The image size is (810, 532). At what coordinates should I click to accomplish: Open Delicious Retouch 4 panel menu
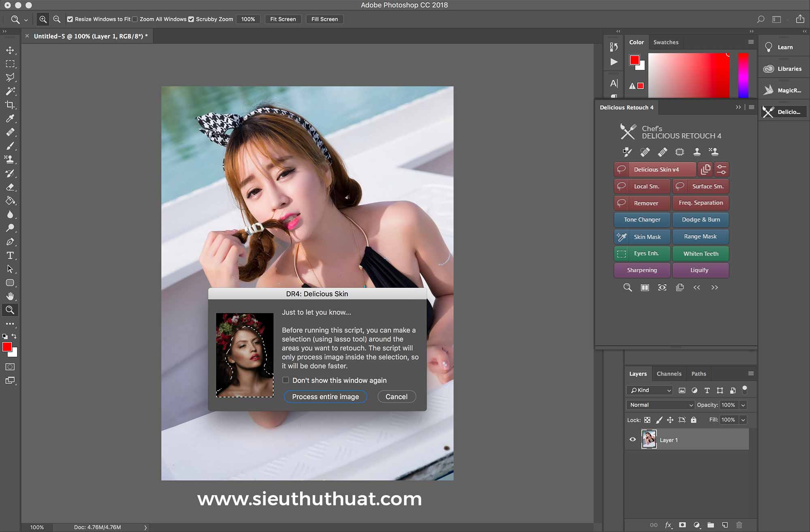pyautogui.click(x=752, y=107)
